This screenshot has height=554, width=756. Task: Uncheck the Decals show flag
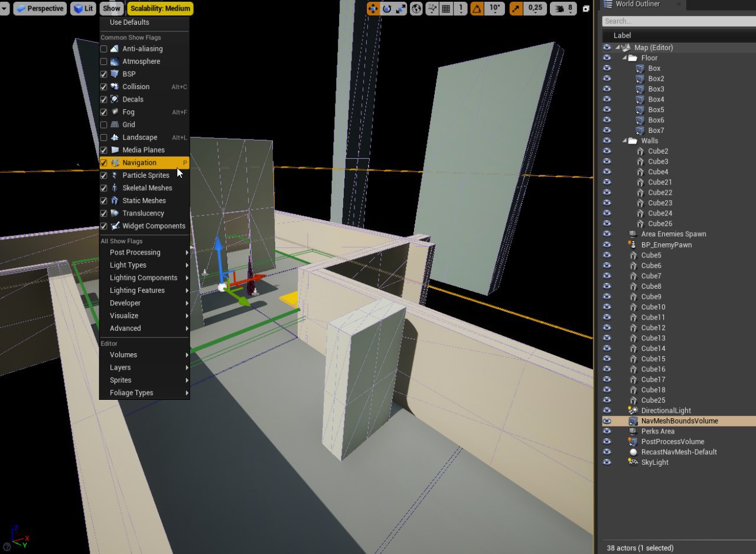(104, 99)
